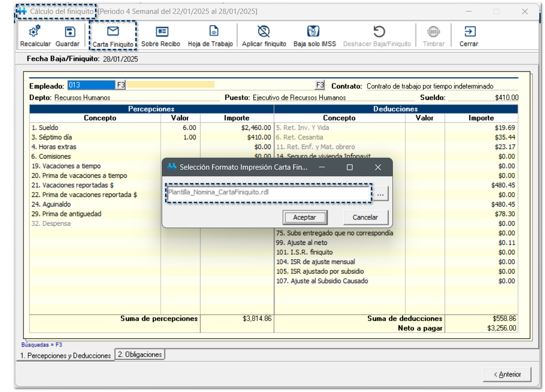The width and height of the screenshot is (545, 392).
Task: Click the Empleado number field 013
Action: tap(91, 85)
